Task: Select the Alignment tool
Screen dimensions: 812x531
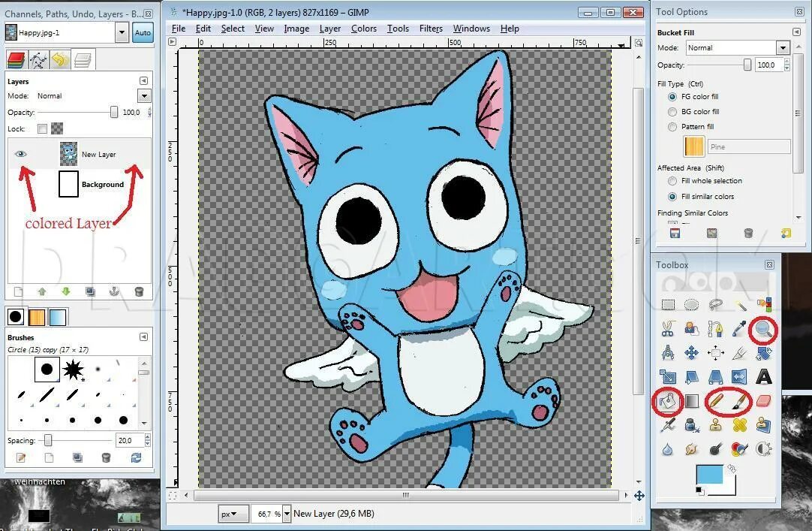Action: (716, 353)
